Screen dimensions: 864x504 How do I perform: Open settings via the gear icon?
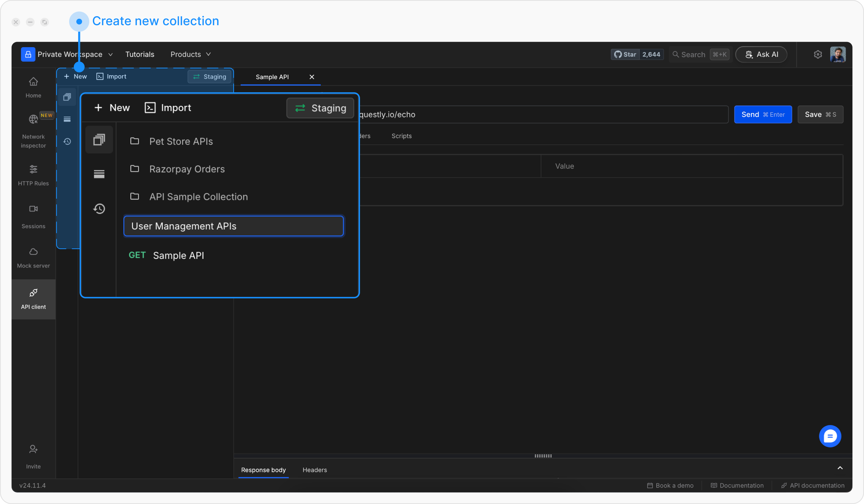818,54
